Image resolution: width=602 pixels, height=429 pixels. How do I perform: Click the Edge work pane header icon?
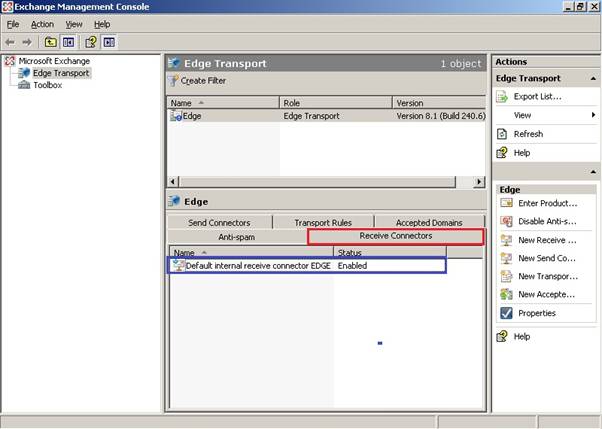point(174,201)
